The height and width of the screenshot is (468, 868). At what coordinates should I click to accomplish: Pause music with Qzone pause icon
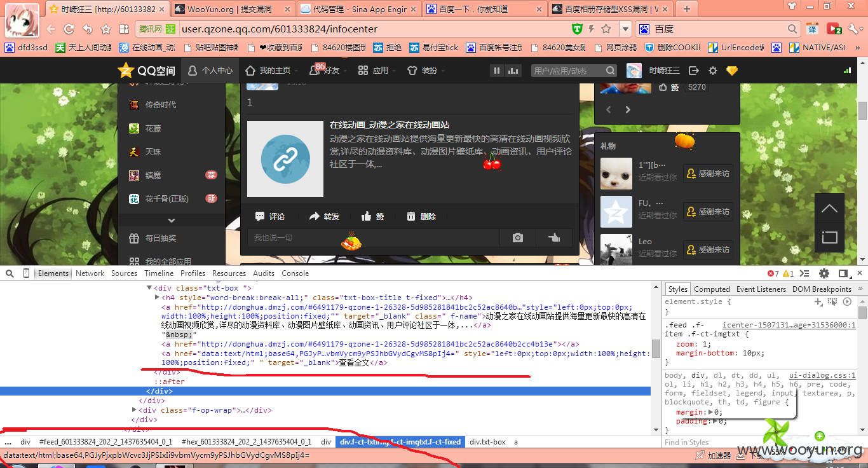pos(497,71)
